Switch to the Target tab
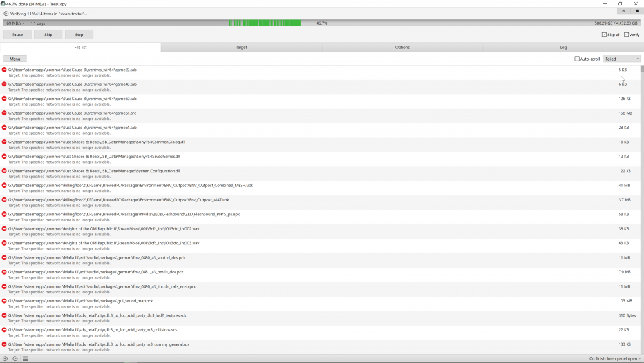 (241, 47)
